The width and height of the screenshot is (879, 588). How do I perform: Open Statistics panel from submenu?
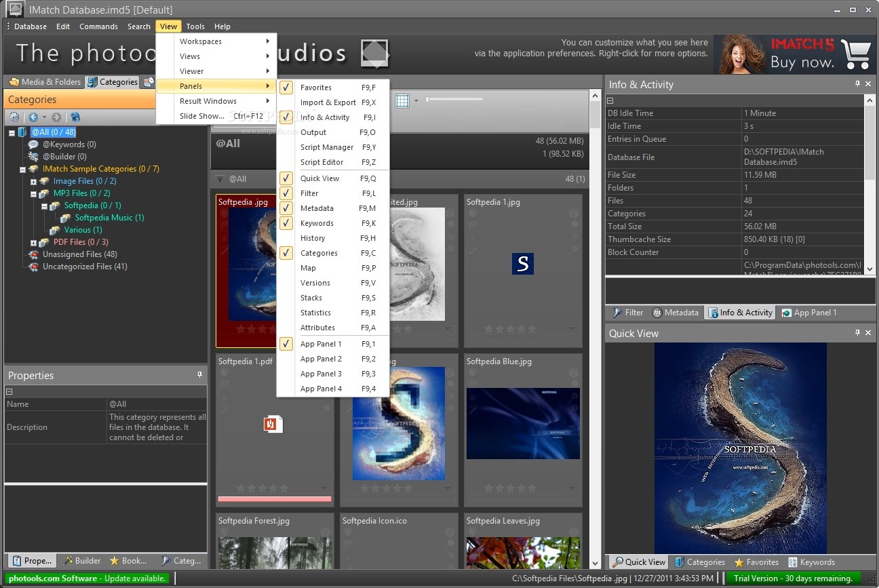click(333, 313)
